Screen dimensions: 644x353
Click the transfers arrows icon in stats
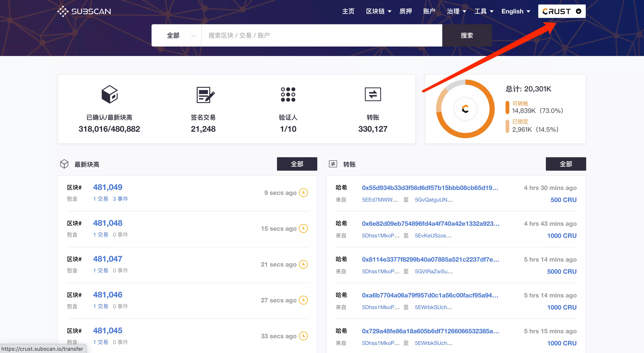pyautogui.click(x=373, y=94)
